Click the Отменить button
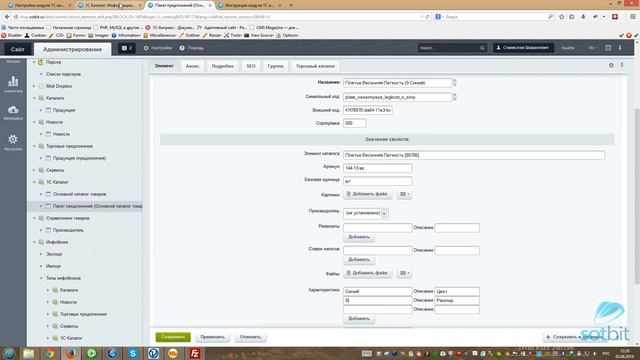Viewport: 640px width, 360px height. pos(250,337)
